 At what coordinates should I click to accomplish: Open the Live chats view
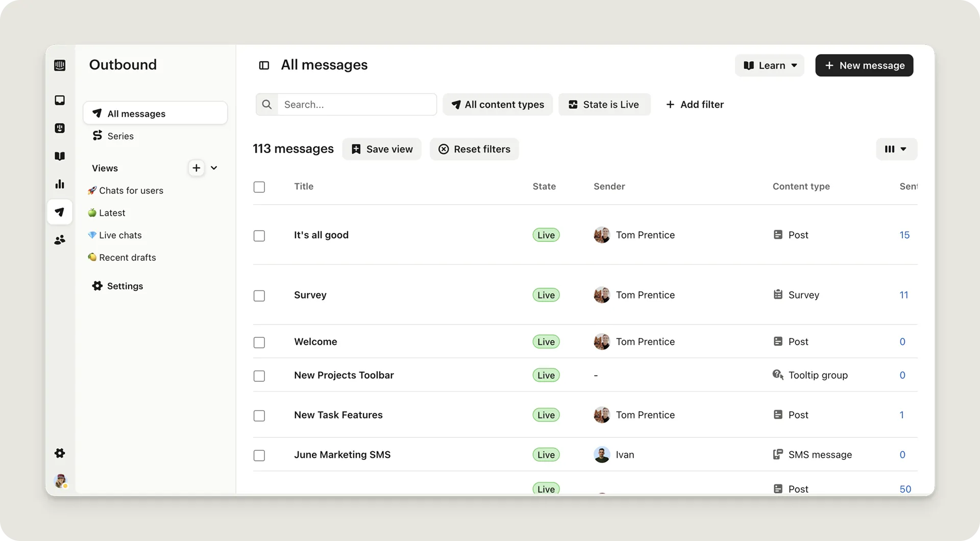click(x=120, y=235)
